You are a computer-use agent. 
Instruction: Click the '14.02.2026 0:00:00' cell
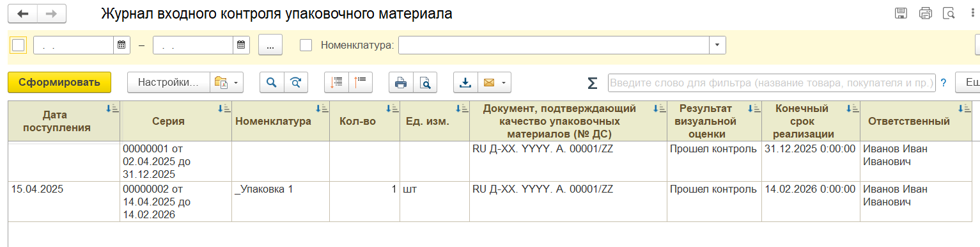(x=811, y=202)
